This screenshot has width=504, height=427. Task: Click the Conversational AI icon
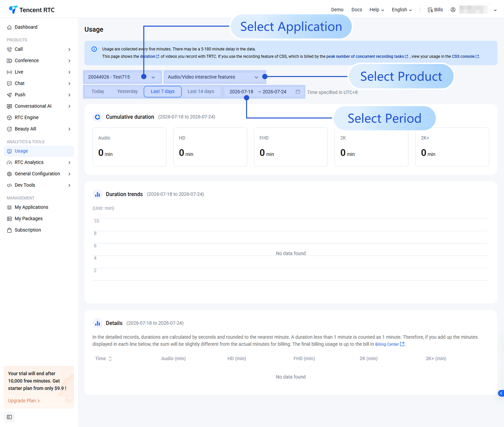click(9, 106)
